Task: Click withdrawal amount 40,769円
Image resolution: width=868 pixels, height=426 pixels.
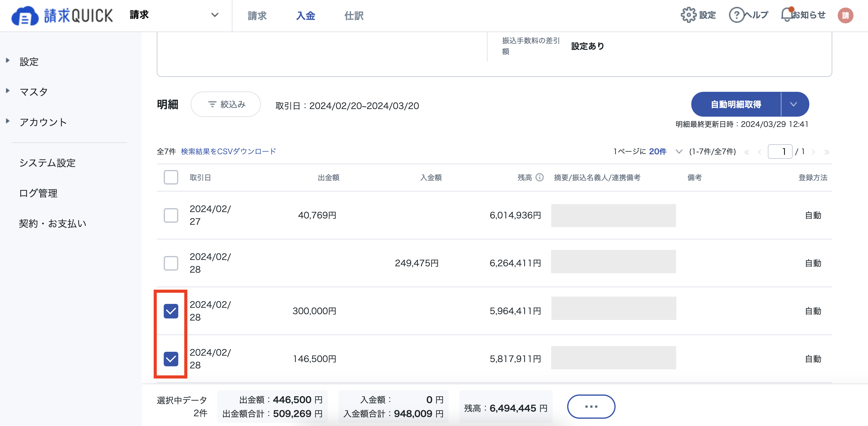Action: tap(317, 215)
